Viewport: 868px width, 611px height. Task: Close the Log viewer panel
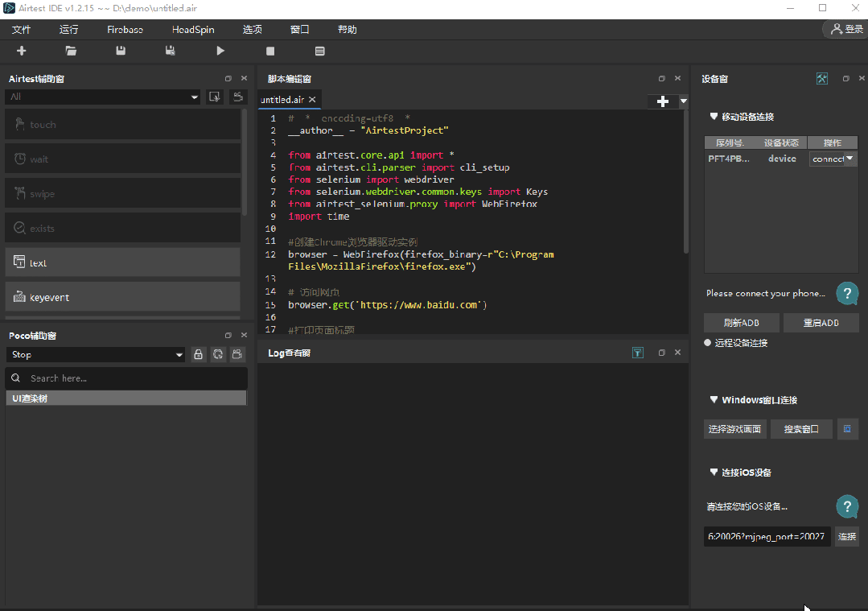[677, 353]
